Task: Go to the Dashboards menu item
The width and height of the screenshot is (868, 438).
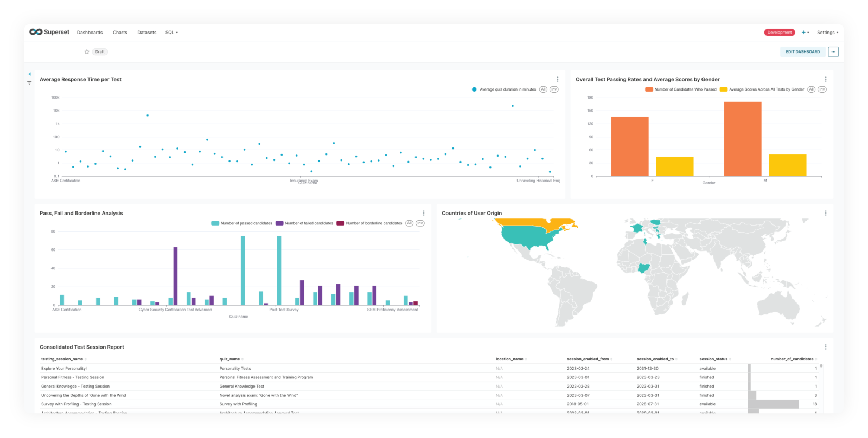Action: tap(90, 33)
